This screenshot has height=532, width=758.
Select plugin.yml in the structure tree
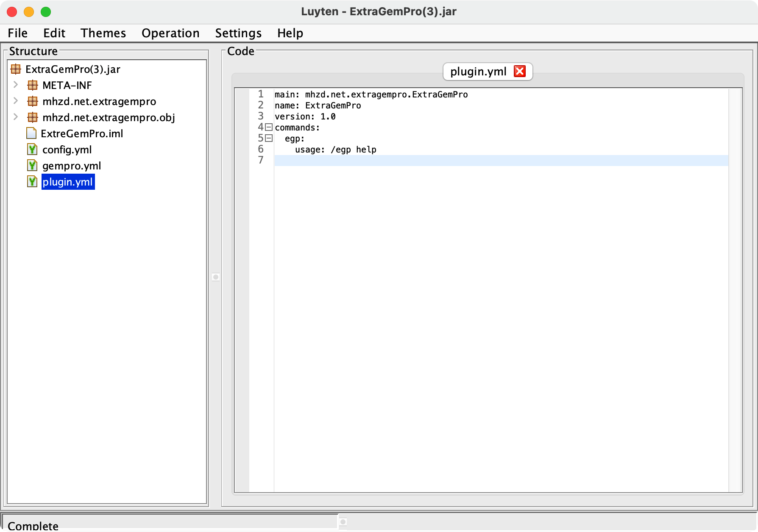pos(68,182)
